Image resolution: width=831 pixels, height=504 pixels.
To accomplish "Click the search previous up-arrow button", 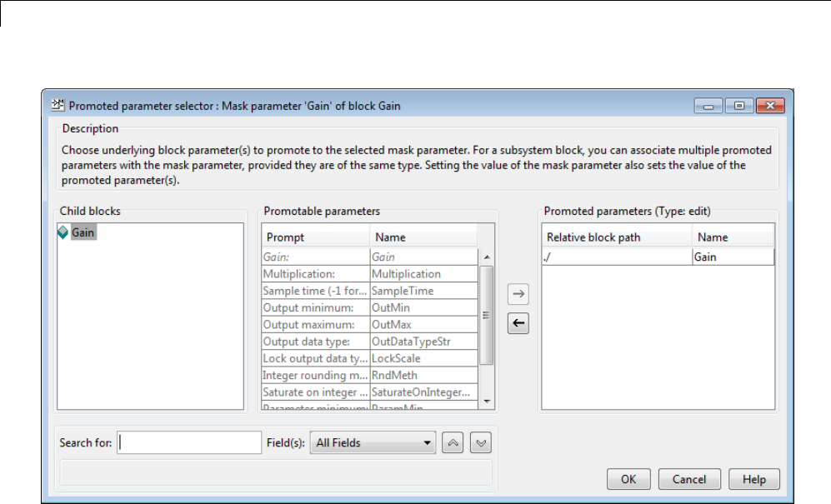I will point(453,443).
